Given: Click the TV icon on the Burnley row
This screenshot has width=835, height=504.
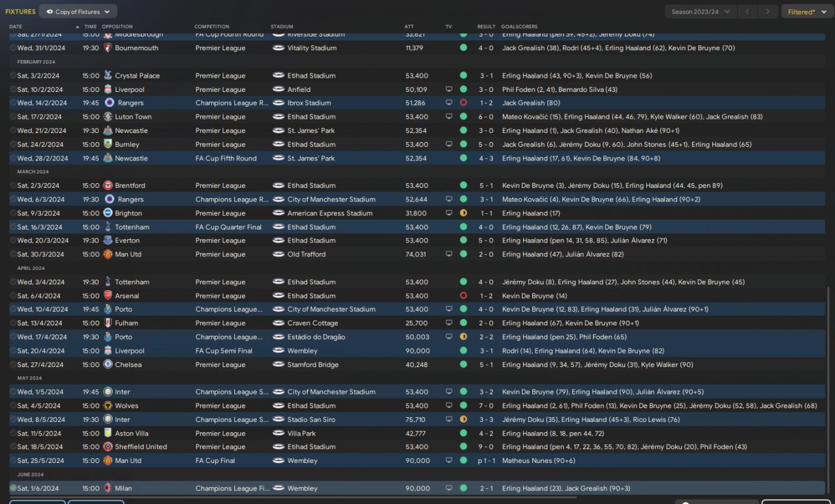Looking at the screenshot, I should click(x=449, y=145).
